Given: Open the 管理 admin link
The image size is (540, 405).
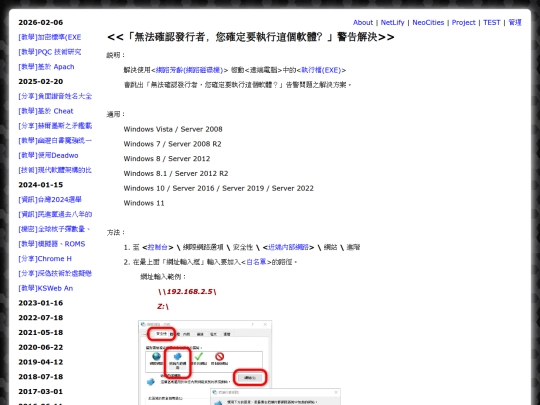Looking at the screenshot, I should pyautogui.click(x=515, y=22).
